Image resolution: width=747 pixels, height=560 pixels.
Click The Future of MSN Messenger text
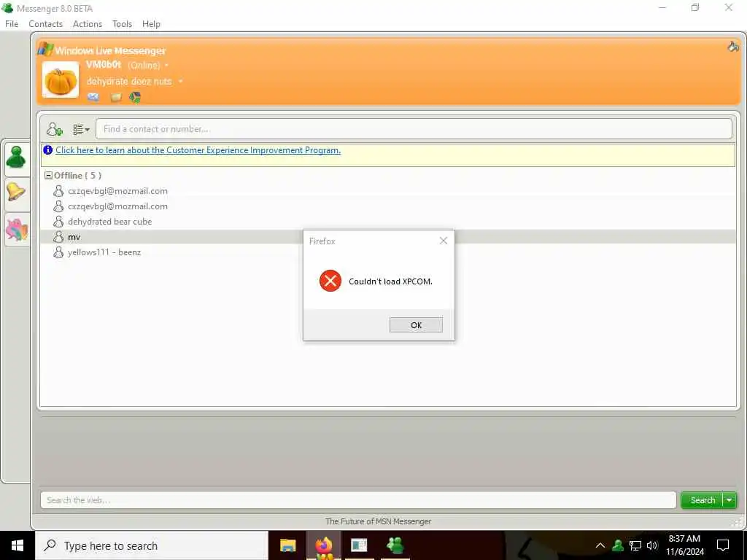[379, 521]
